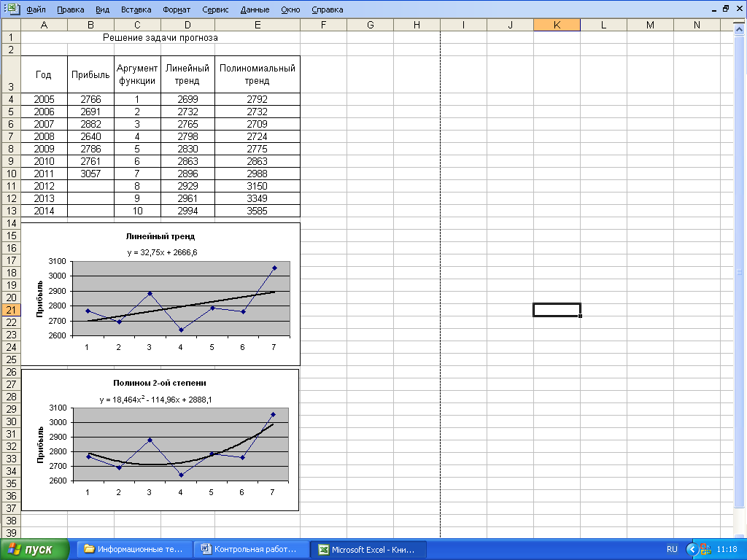
Task: Open the Формат menu
Action: 177,9
